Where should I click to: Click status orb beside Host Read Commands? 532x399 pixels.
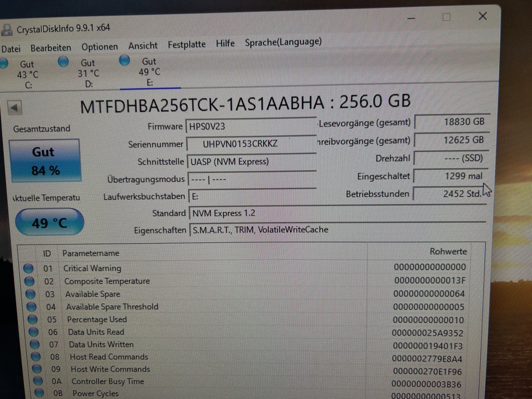[36, 357]
